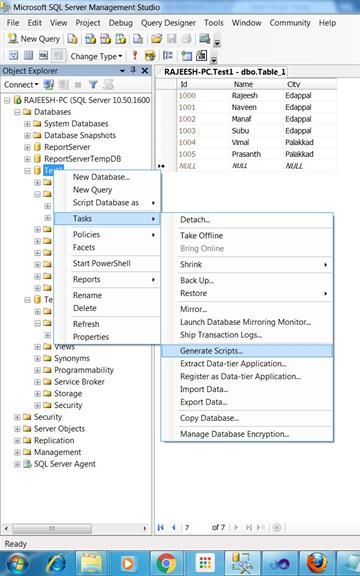Switch to the RAJEESH-PC.Test1 - dbo.Table_1 tab
The width and height of the screenshot is (360, 576).
[224, 72]
